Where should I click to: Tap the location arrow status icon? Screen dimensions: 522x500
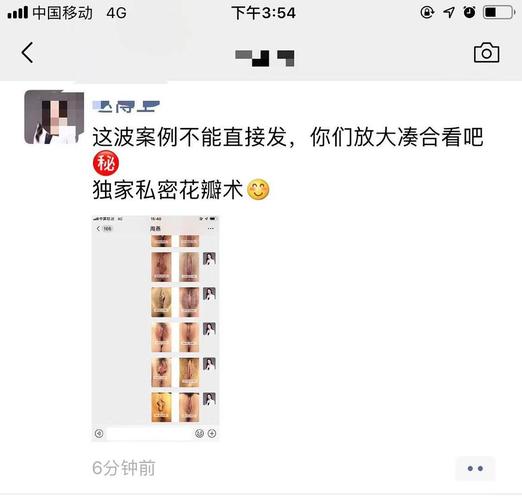[449, 13]
